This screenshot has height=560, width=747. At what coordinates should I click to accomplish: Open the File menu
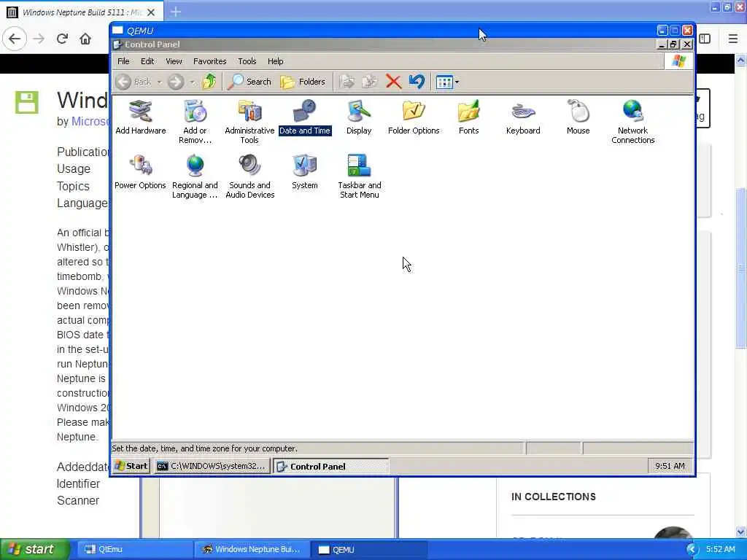pos(123,61)
